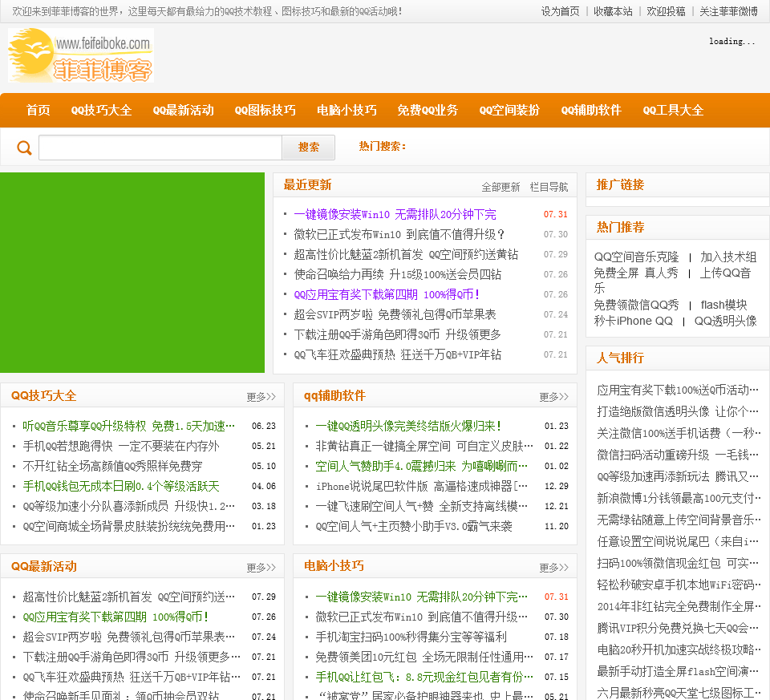The height and width of the screenshot is (700, 770).
Task: Open the 首页 navigation tab
Action: coord(38,111)
